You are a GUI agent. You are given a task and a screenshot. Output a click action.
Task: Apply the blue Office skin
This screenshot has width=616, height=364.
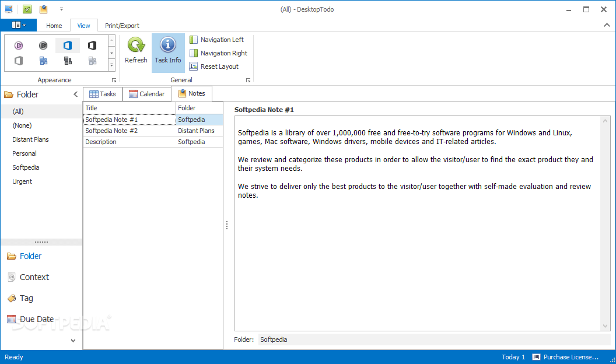[68, 45]
